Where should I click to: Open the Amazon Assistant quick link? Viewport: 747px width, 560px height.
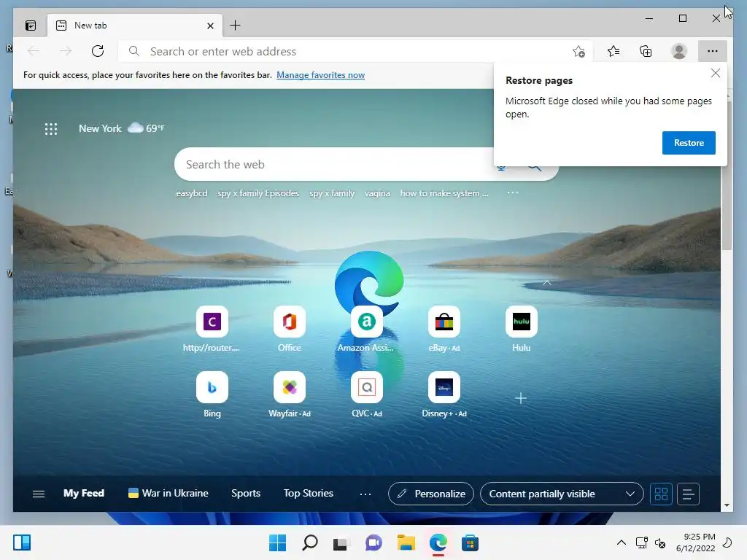click(x=366, y=329)
